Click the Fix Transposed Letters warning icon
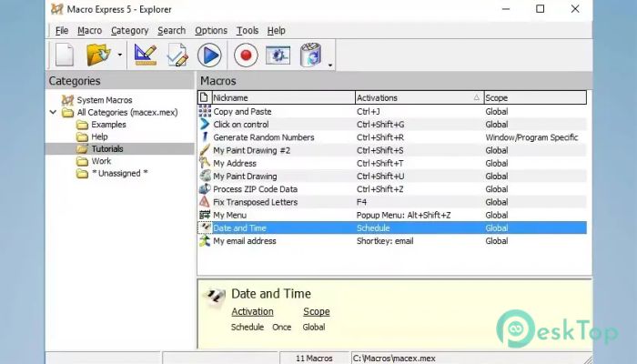 tap(205, 201)
